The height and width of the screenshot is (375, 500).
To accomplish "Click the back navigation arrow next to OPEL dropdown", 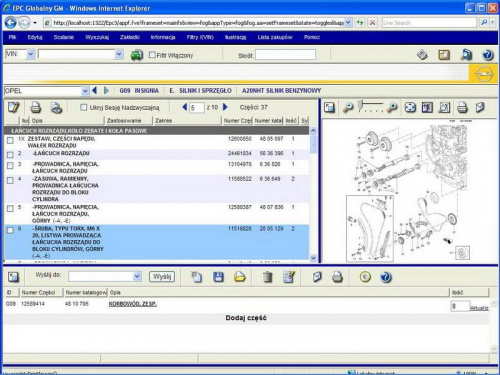I will [x=95, y=90].
